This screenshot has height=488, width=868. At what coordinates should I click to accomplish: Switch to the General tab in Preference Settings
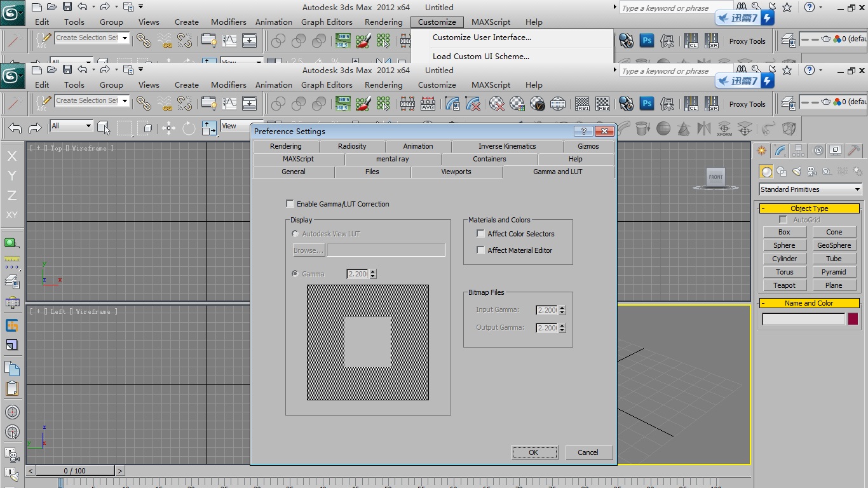click(x=294, y=172)
